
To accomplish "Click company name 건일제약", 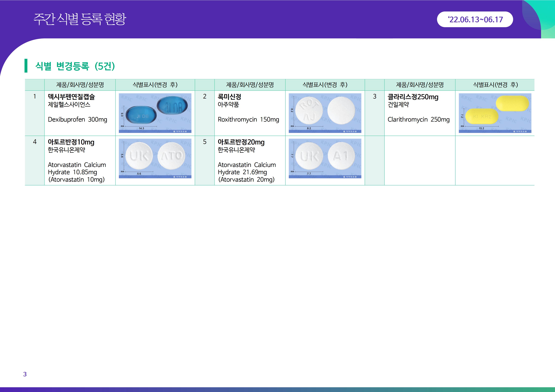I will pos(398,105).
